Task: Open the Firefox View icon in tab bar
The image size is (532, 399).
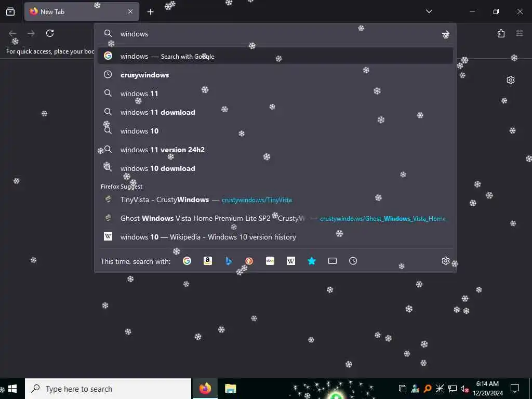Action: point(10,11)
